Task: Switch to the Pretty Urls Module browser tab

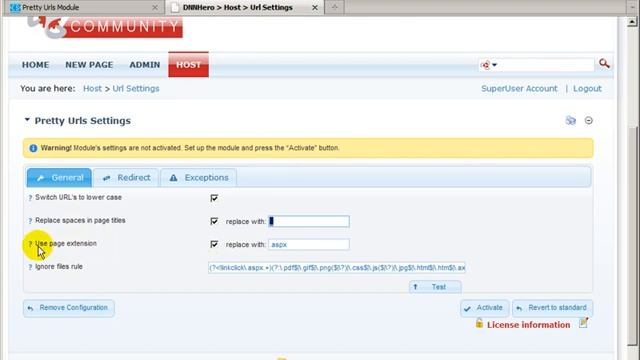Action: tap(82, 7)
